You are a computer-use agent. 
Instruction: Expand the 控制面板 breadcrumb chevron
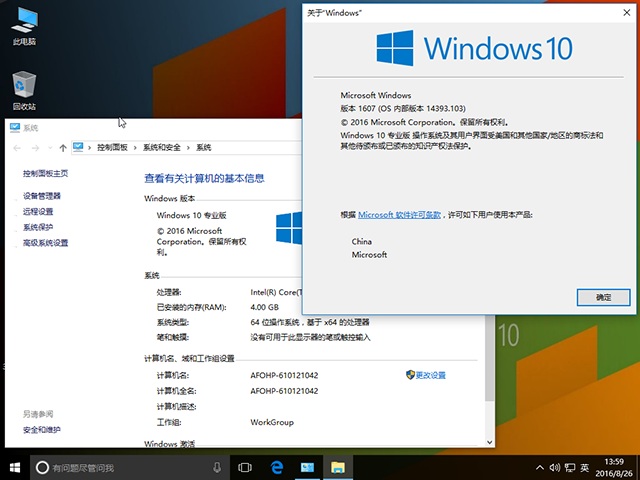click(136, 148)
